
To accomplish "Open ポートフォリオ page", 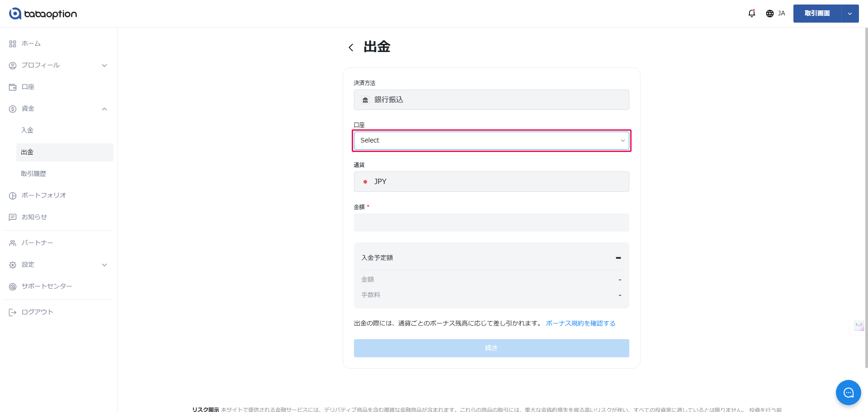I will click(x=43, y=195).
